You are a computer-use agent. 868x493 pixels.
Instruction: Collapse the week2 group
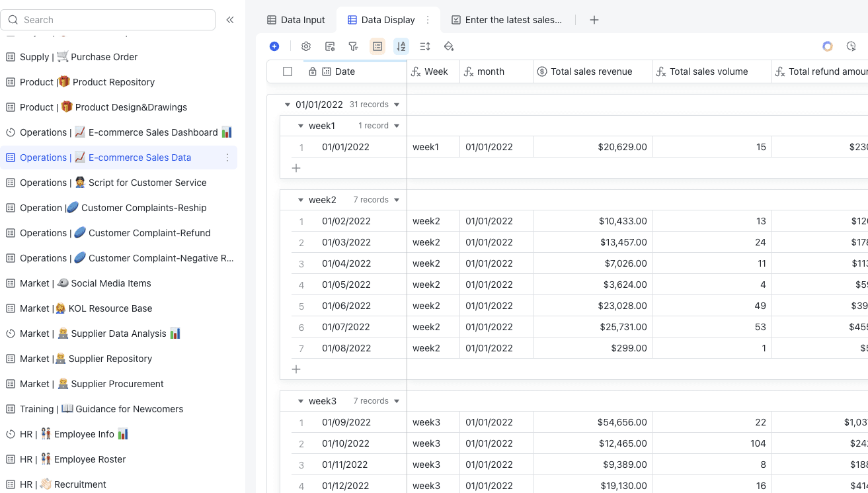point(300,200)
